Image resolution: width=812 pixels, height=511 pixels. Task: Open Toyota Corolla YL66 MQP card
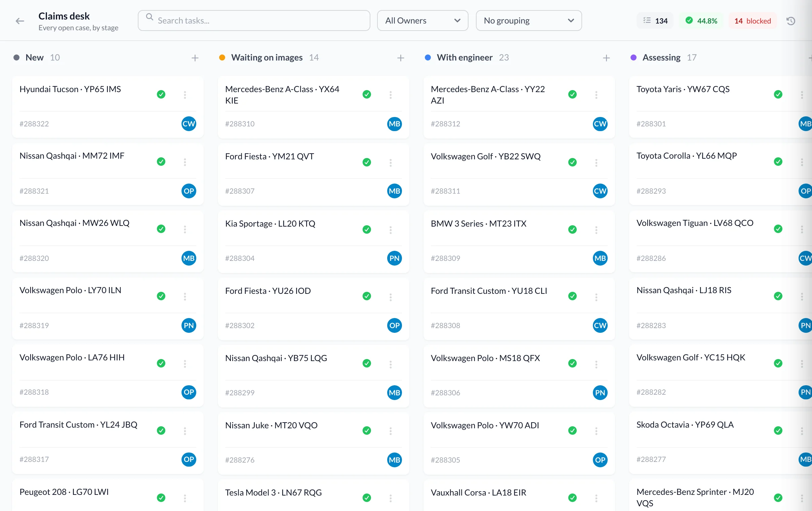pyautogui.click(x=721, y=174)
